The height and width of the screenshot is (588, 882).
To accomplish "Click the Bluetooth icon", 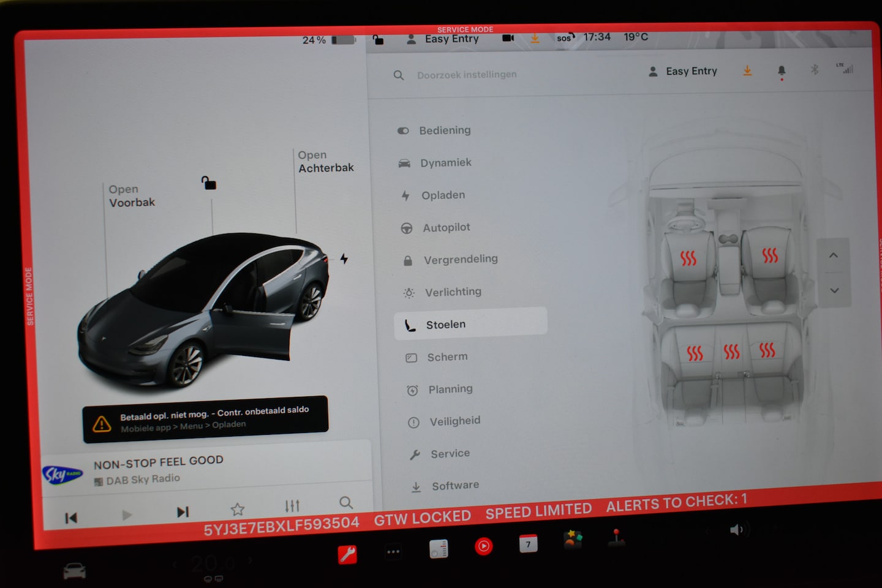I will [815, 69].
